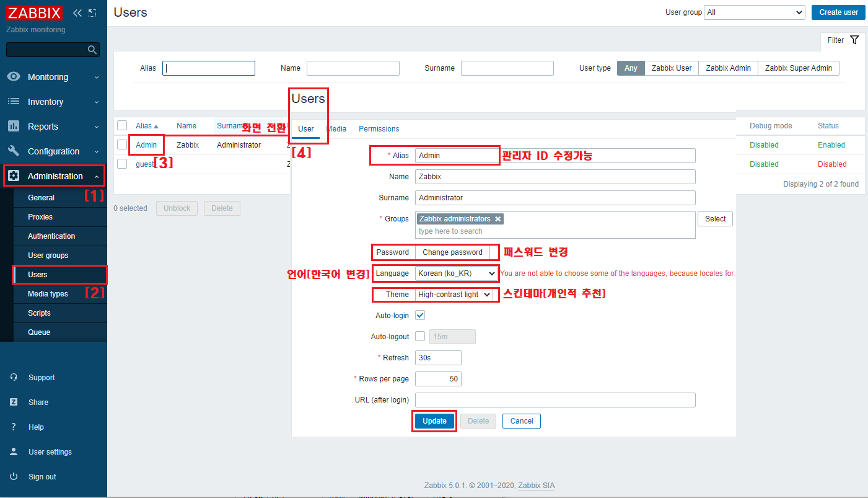The height and width of the screenshot is (498, 868).
Task: Open Users menu item
Action: coord(38,275)
